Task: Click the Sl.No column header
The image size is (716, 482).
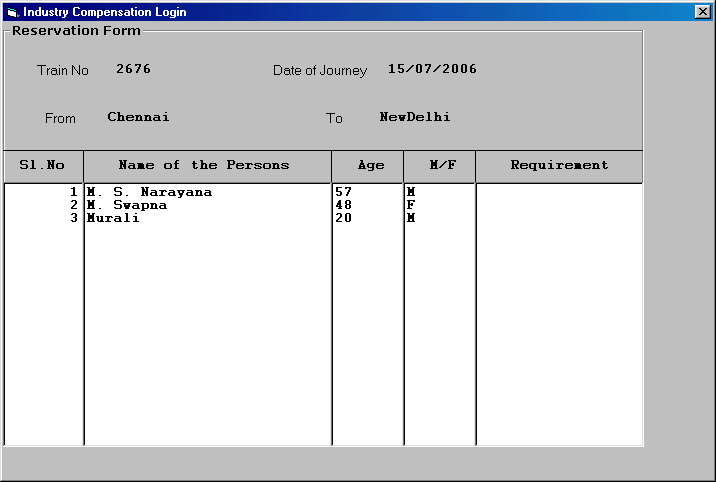Action: tap(43, 167)
